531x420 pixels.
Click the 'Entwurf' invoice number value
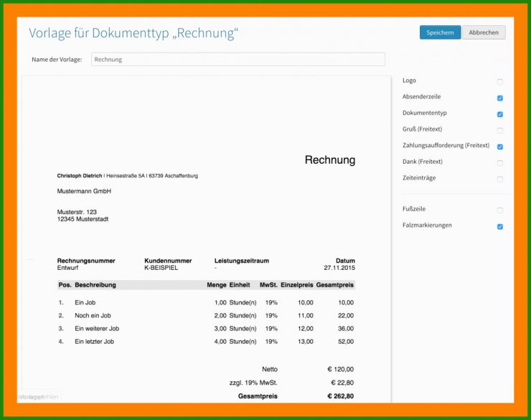point(67,268)
